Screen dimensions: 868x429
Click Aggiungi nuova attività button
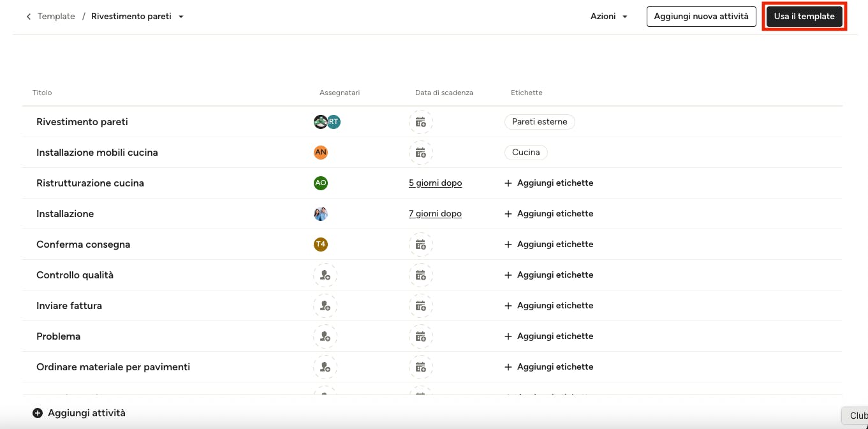click(x=702, y=17)
